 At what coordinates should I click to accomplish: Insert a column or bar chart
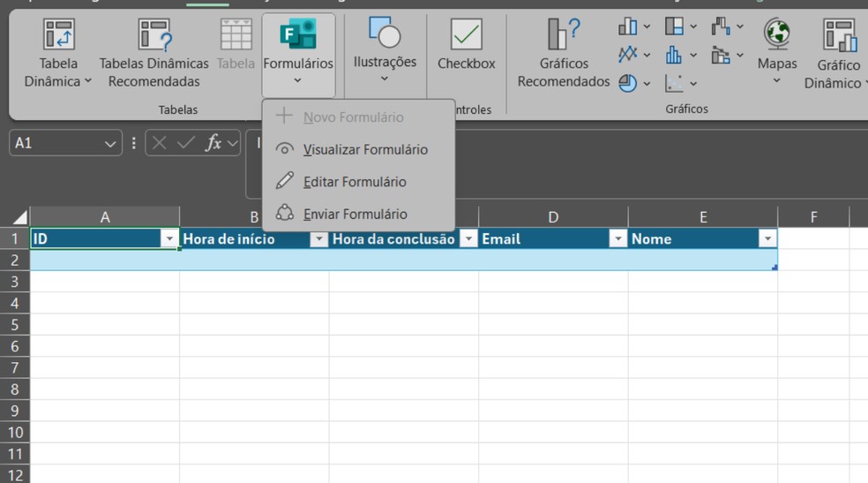pos(628,26)
